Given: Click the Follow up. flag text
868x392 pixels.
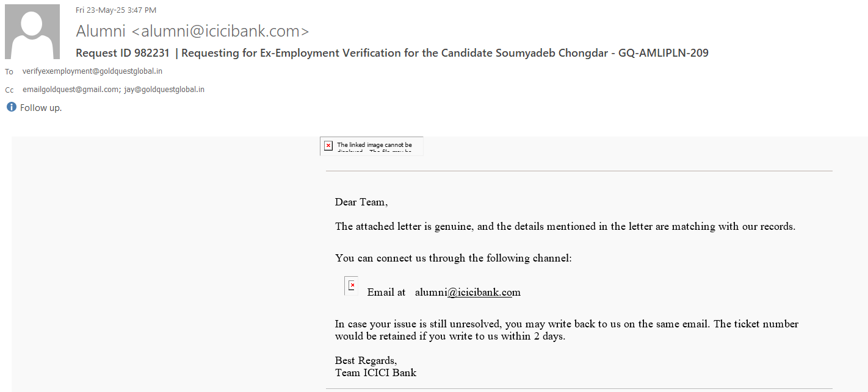Looking at the screenshot, I should [x=41, y=108].
